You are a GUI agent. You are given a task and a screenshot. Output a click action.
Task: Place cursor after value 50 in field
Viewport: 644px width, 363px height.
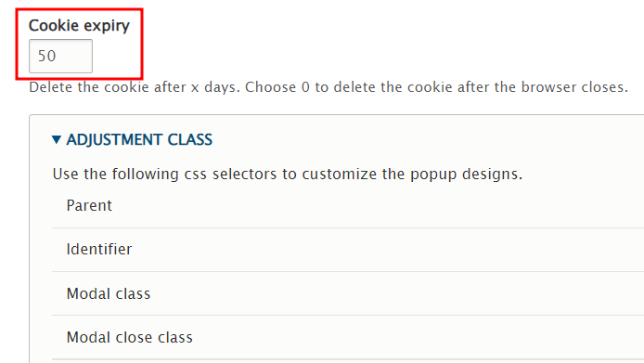[x=57, y=57]
